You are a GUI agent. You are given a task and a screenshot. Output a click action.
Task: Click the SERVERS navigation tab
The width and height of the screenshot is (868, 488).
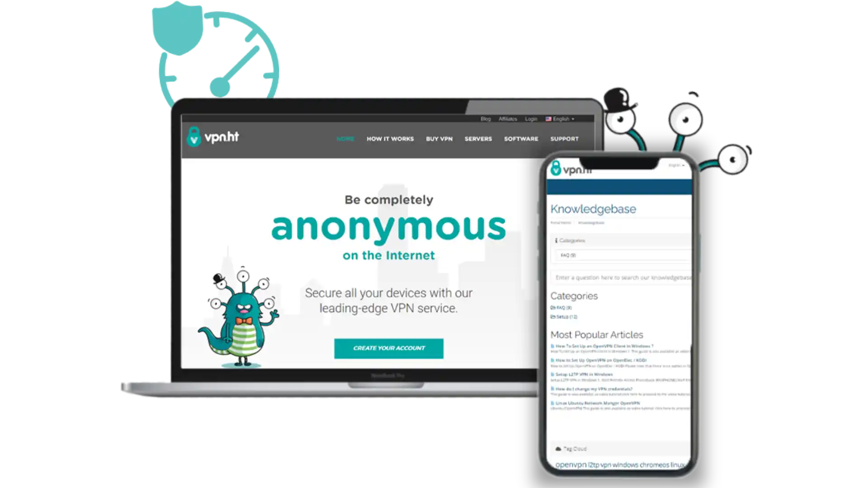point(478,138)
